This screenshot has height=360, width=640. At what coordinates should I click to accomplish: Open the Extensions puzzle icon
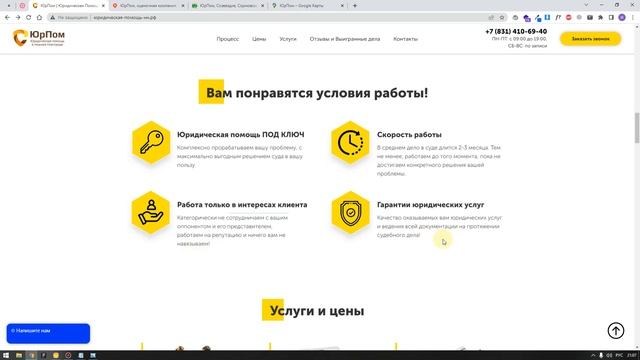600,18
